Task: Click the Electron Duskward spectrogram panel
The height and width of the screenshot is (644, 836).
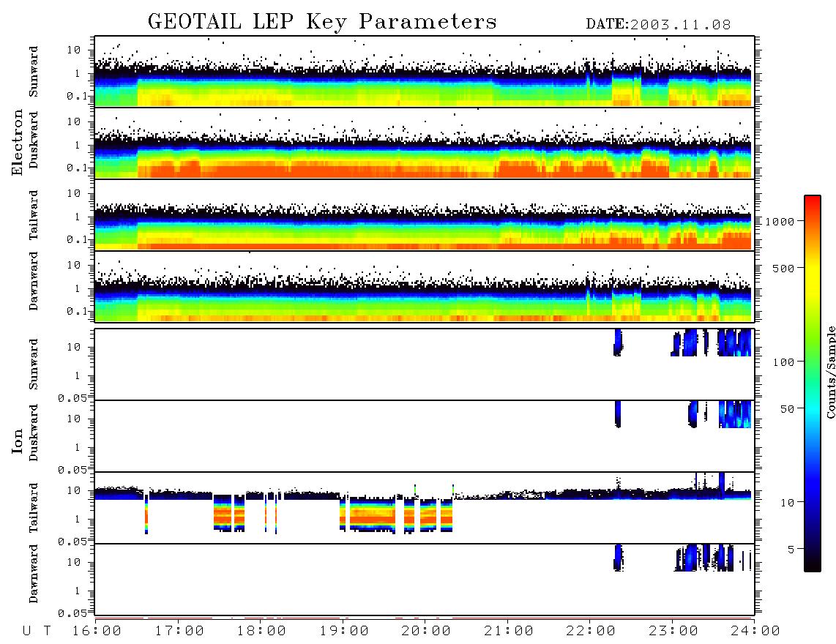Action: 425,143
